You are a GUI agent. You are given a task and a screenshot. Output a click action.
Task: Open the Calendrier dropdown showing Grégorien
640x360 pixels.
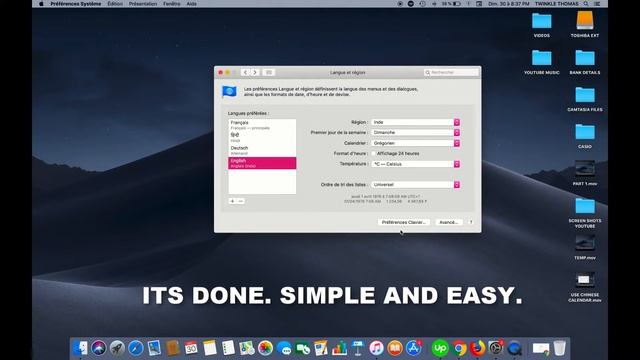pyautogui.click(x=416, y=143)
